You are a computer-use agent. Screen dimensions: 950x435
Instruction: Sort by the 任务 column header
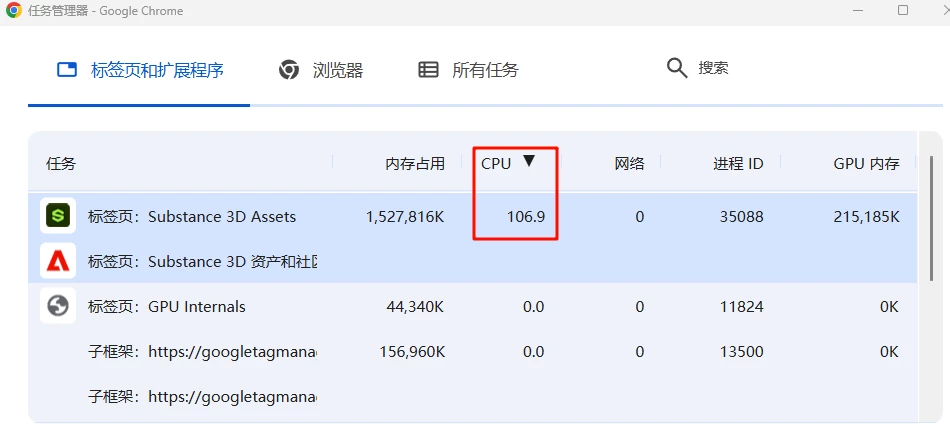(61, 163)
